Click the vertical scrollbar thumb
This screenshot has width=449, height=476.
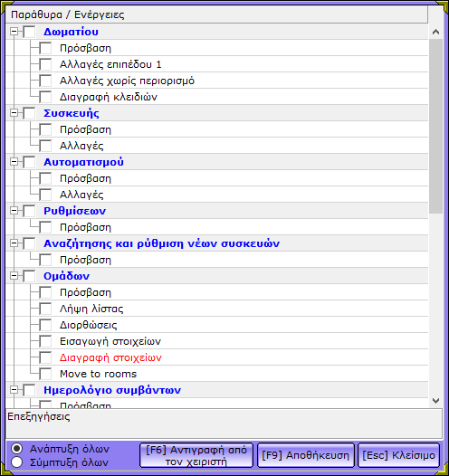coord(435,126)
